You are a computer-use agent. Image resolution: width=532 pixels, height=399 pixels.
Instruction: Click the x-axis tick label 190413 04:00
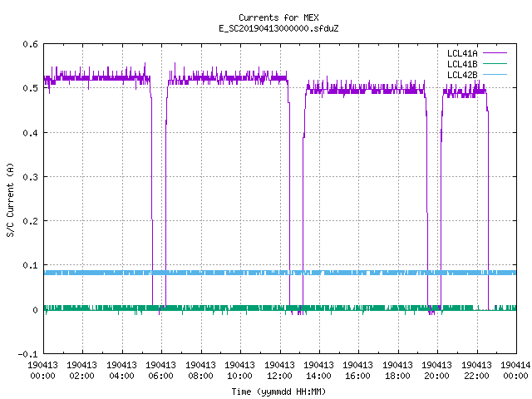click(121, 371)
